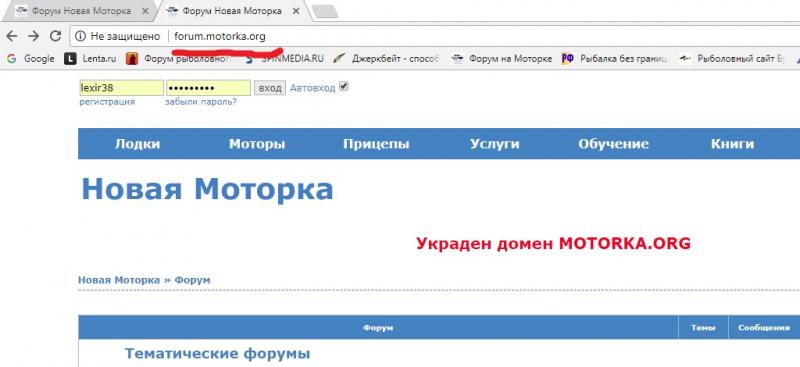The height and width of the screenshot is (367, 800).
Task: Click the username field containing lexir38
Action: click(x=121, y=88)
